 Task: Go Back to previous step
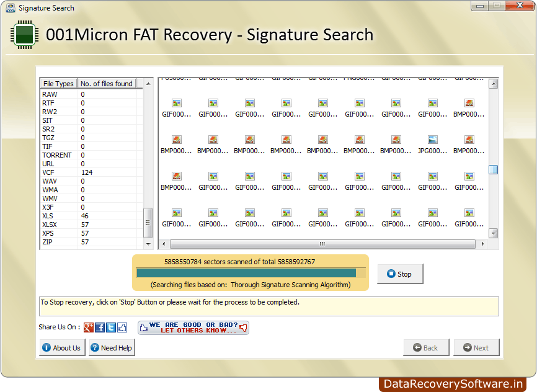[426, 347]
